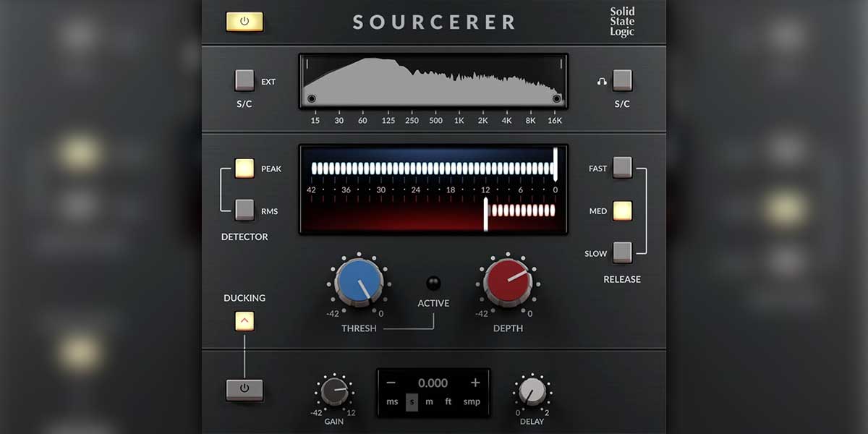Viewport: 868px width, 434px height.
Task: Select s delay unit
Action: point(412,402)
